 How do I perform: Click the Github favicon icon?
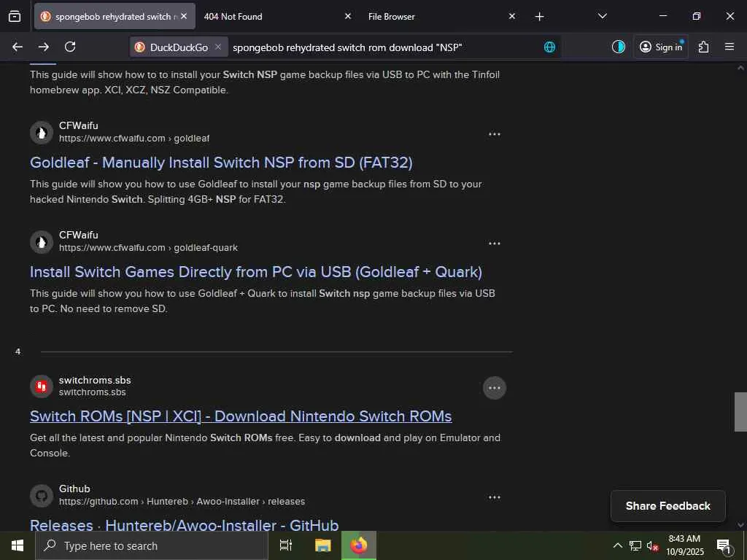(42, 496)
